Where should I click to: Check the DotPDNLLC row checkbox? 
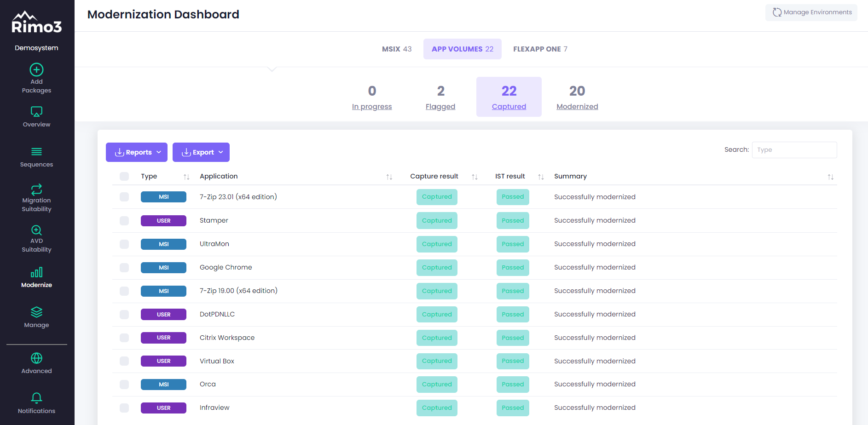(x=124, y=315)
